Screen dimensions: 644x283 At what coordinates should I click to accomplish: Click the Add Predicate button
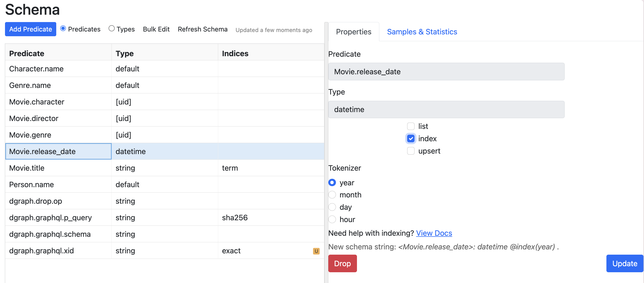pyautogui.click(x=30, y=29)
